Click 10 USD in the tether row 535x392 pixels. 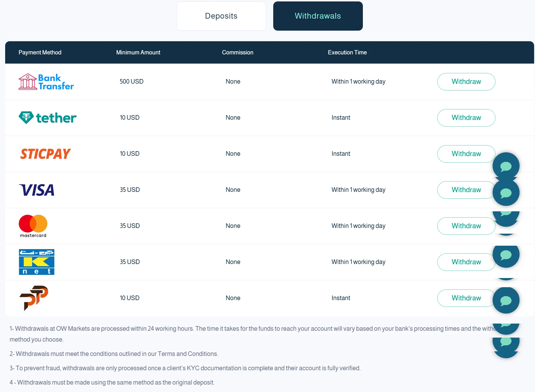(129, 118)
